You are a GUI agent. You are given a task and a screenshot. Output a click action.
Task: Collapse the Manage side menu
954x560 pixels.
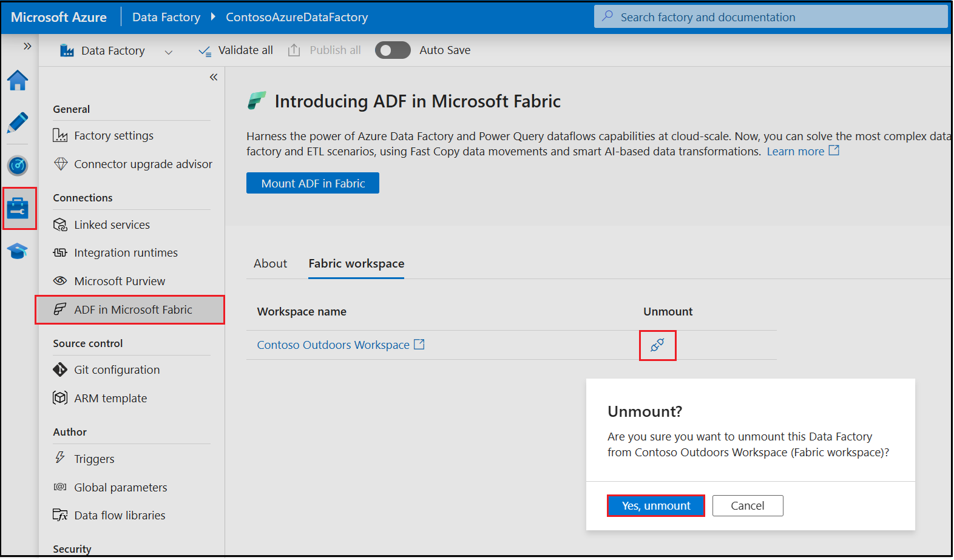tap(214, 77)
